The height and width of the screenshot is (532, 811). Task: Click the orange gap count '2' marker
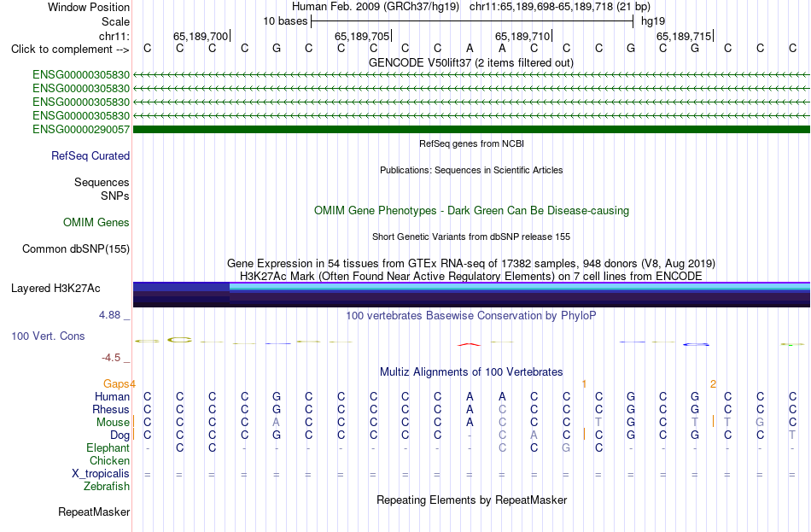[713, 384]
